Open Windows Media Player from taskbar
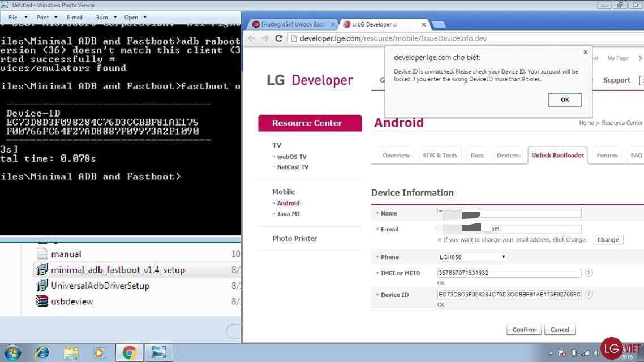Screen dimensions: 644x362 pos(100,353)
